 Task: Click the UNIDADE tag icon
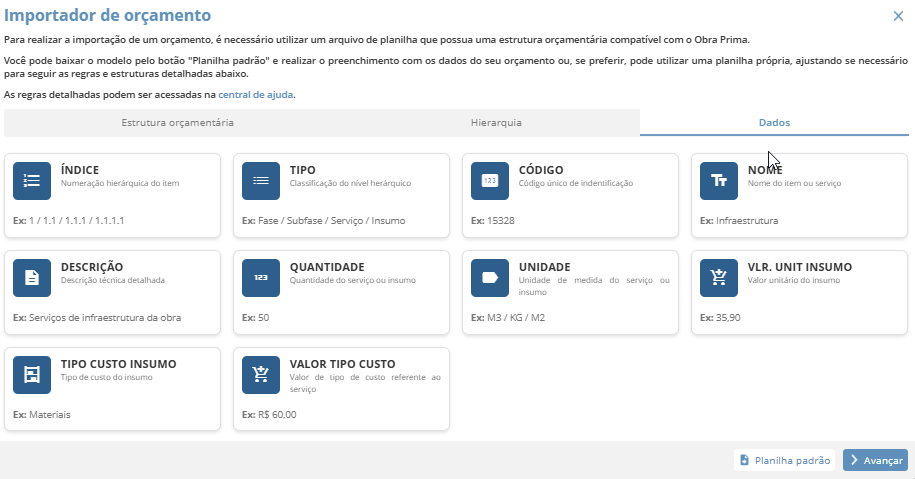(x=490, y=278)
